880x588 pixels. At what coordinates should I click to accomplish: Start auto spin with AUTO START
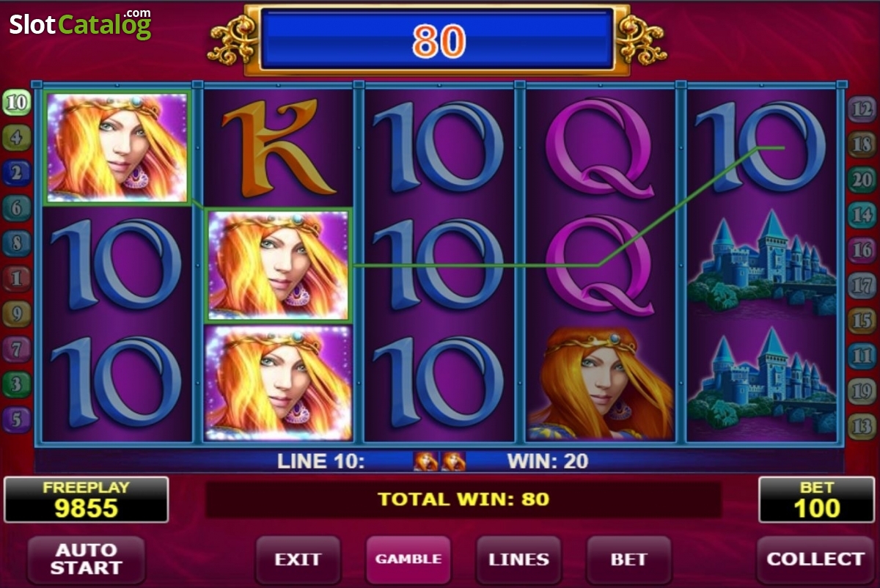[x=87, y=559]
